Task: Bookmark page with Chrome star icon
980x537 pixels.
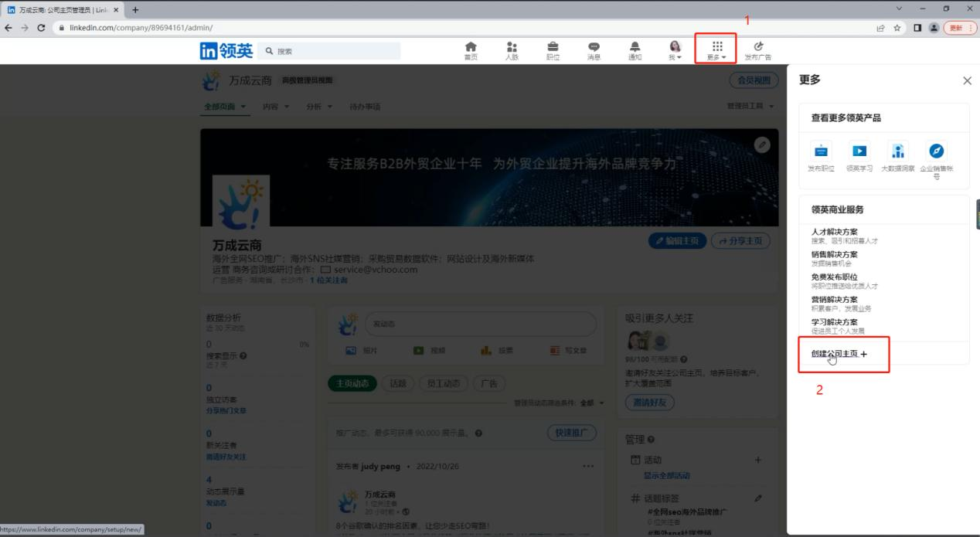Action: [897, 28]
